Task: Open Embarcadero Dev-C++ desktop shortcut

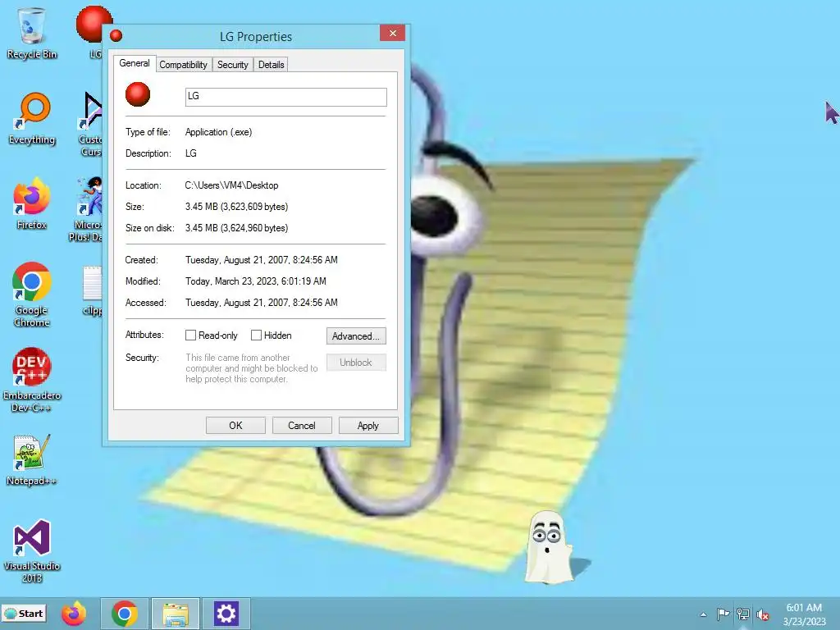Action: pos(32,380)
